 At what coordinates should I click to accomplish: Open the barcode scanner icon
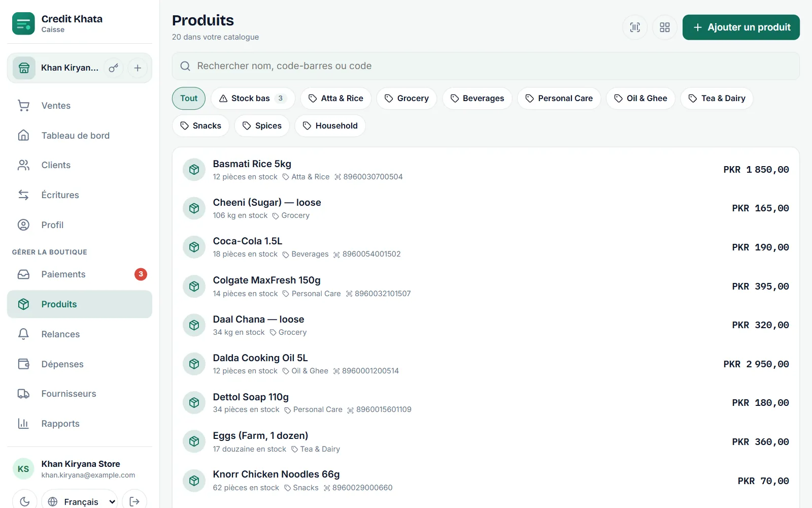(x=635, y=27)
